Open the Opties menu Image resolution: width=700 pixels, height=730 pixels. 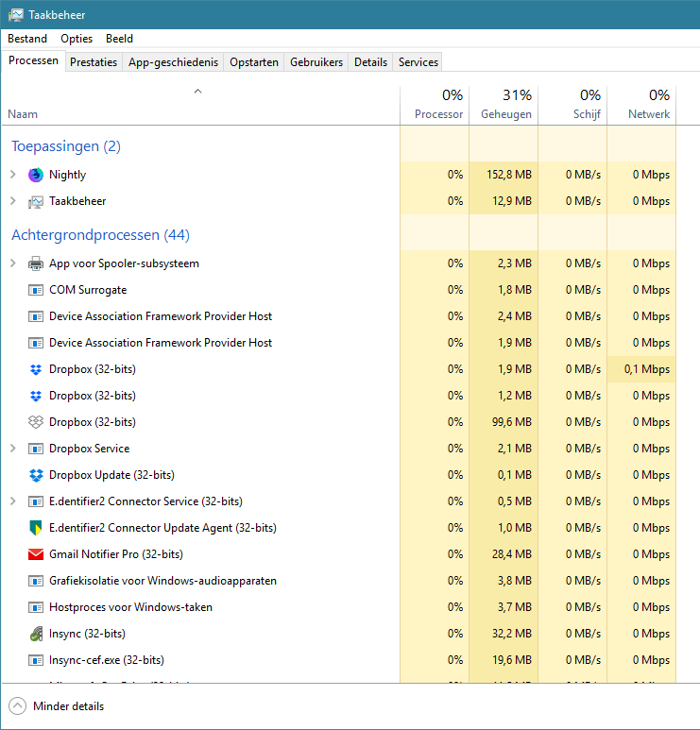[77, 39]
